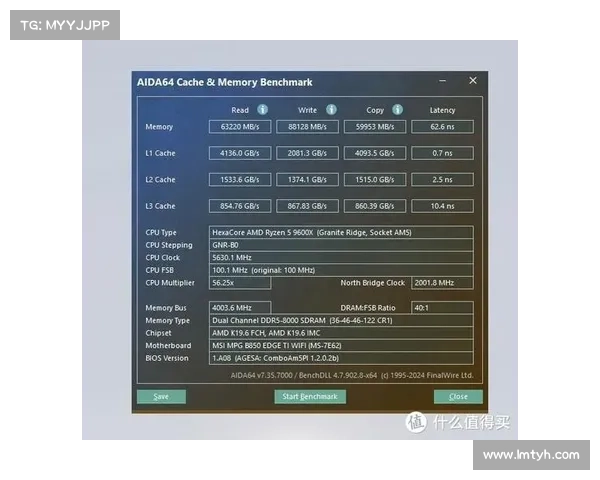The image size is (600, 480).
Task: Close the window using the title bar X
Action: pos(472,79)
